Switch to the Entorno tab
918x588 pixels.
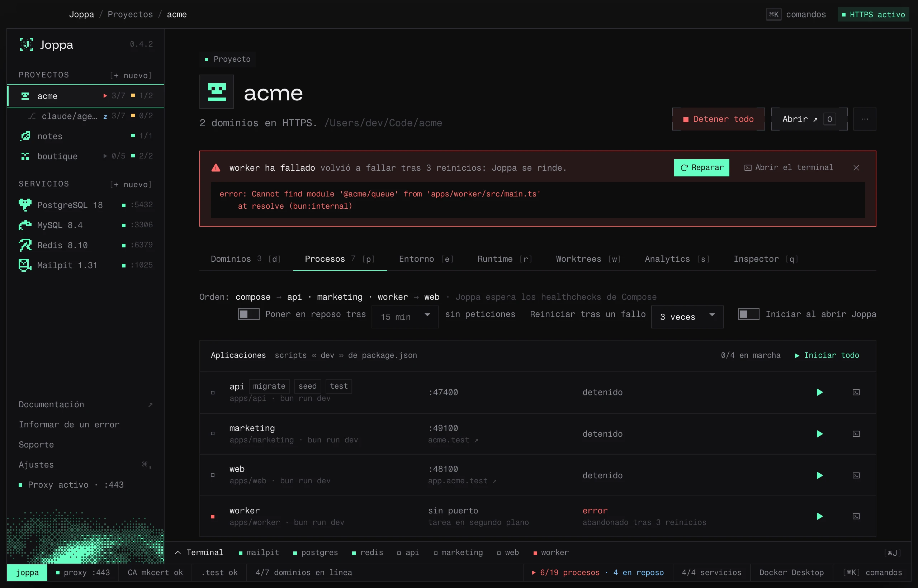[x=426, y=259]
